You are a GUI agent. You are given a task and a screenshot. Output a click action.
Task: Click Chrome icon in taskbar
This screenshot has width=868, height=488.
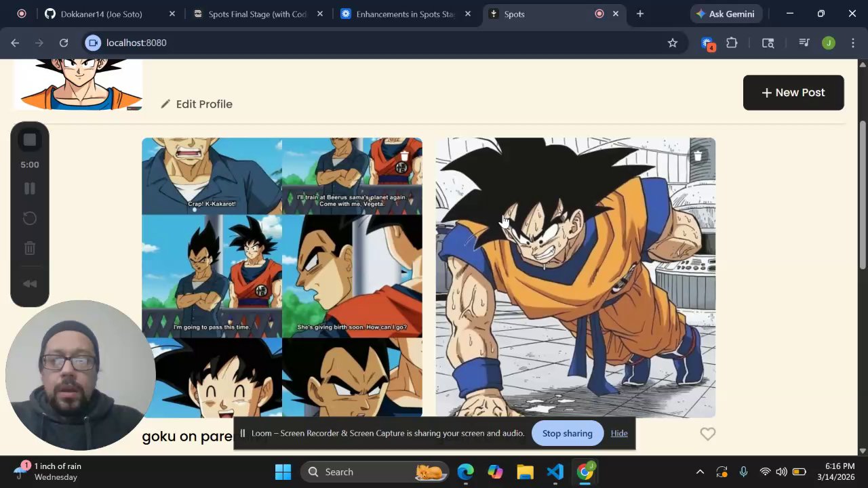pos(585,472)
